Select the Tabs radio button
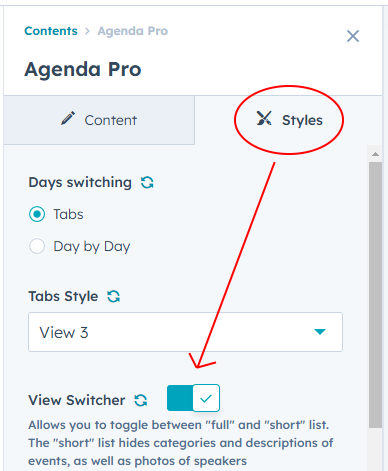Screen dimensions: 388x471 click(x=37, y=214)
